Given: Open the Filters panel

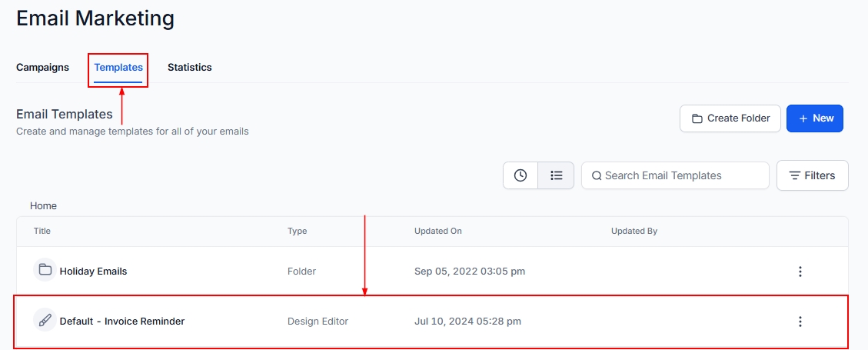Looking at the screenshot, I should 812,175.
